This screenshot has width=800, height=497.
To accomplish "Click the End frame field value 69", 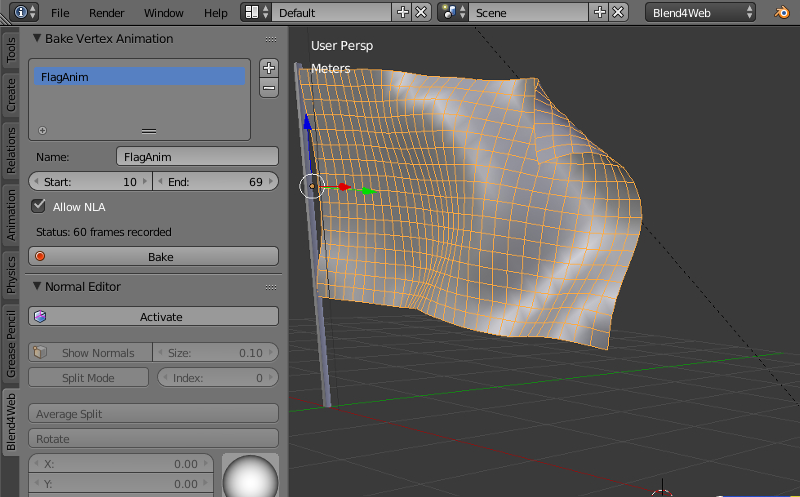I will [216, 182].
